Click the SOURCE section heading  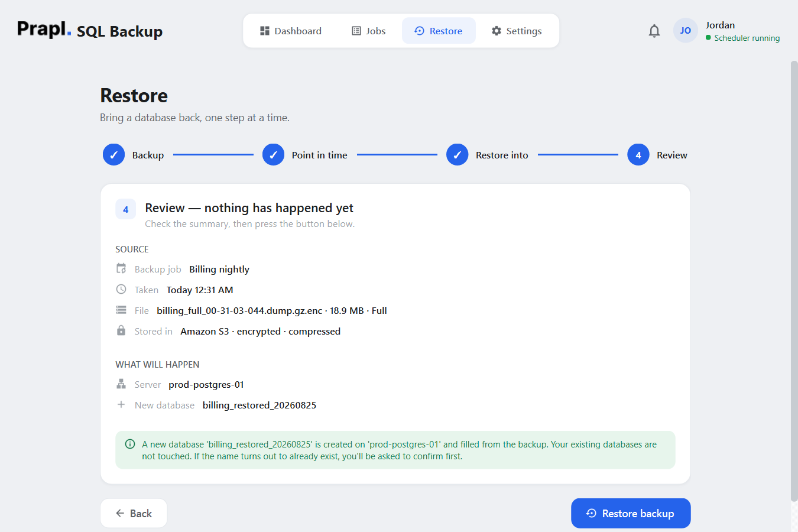[132, 249]
